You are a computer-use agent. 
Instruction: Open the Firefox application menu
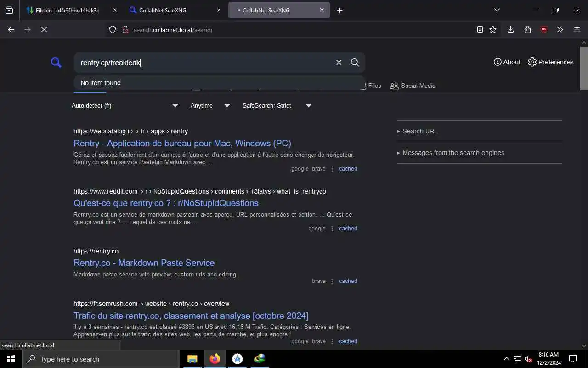point(577,29)
